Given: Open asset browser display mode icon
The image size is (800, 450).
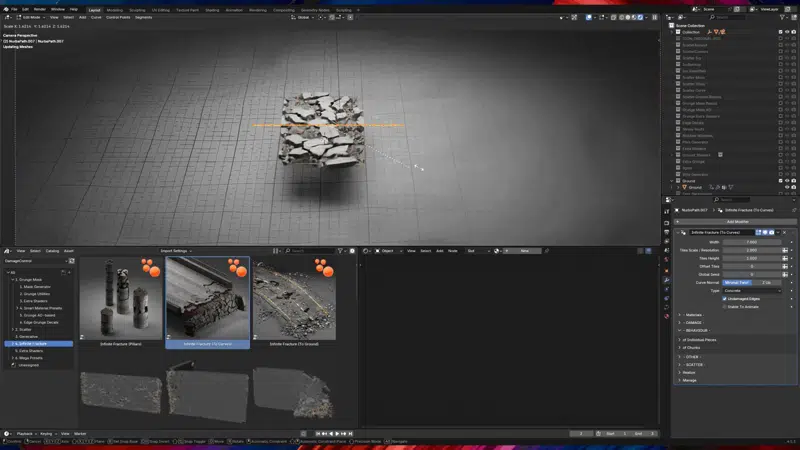Looking at the screenshot, I should (x=276, y=251).
